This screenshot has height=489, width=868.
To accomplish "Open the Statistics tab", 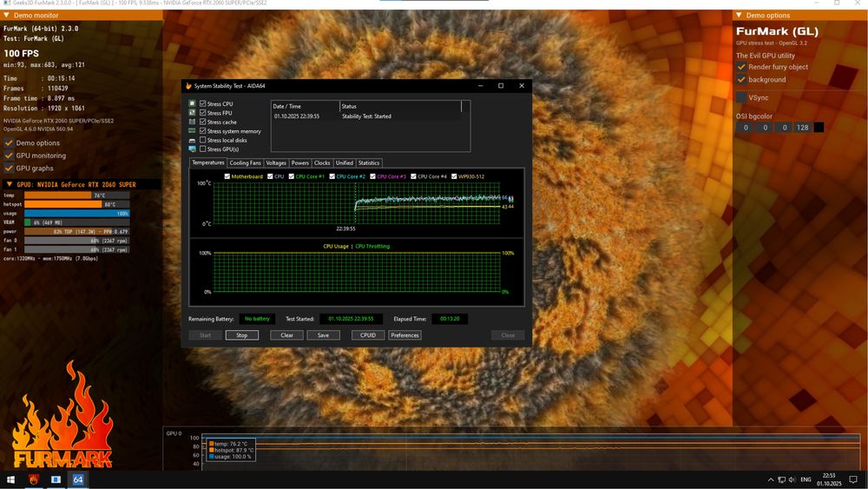I will click(369, 162).
